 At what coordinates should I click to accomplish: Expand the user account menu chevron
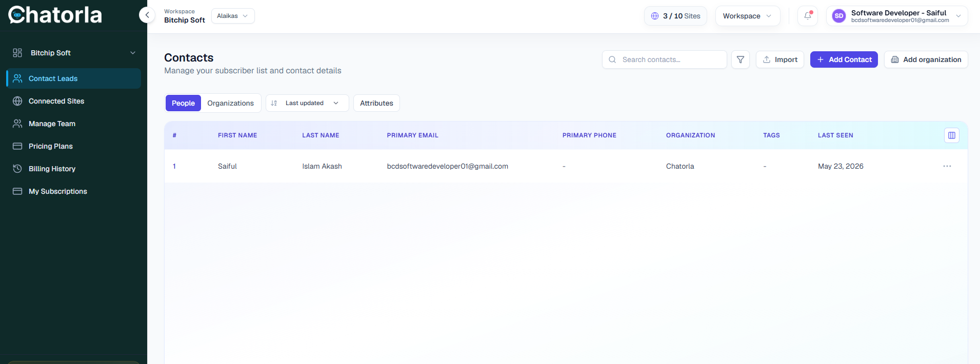(x=958, y=16)
